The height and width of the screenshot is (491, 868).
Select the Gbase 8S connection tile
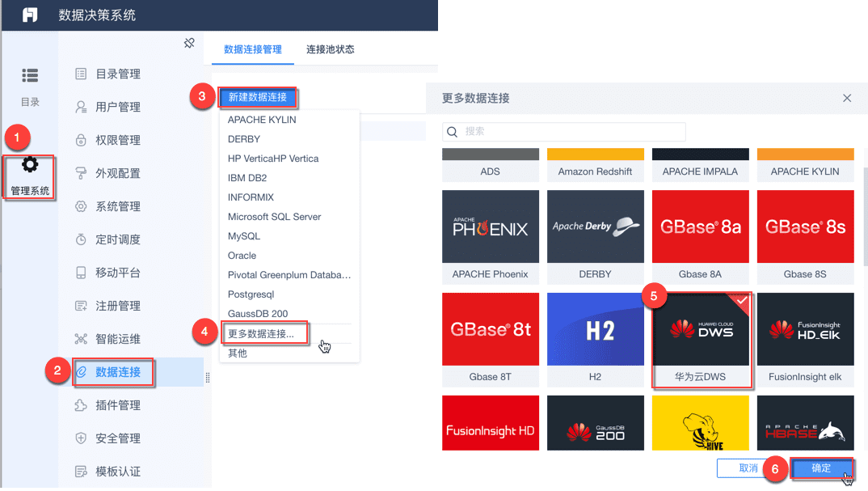click(806, 237)
